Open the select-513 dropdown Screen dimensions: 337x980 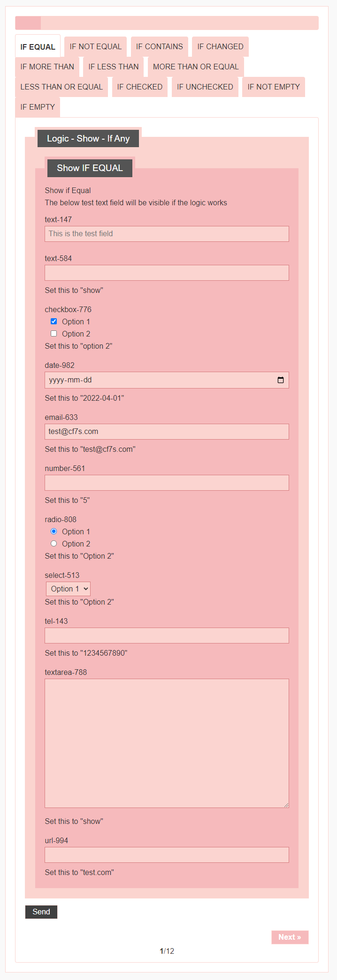click(x=69, y=589)
